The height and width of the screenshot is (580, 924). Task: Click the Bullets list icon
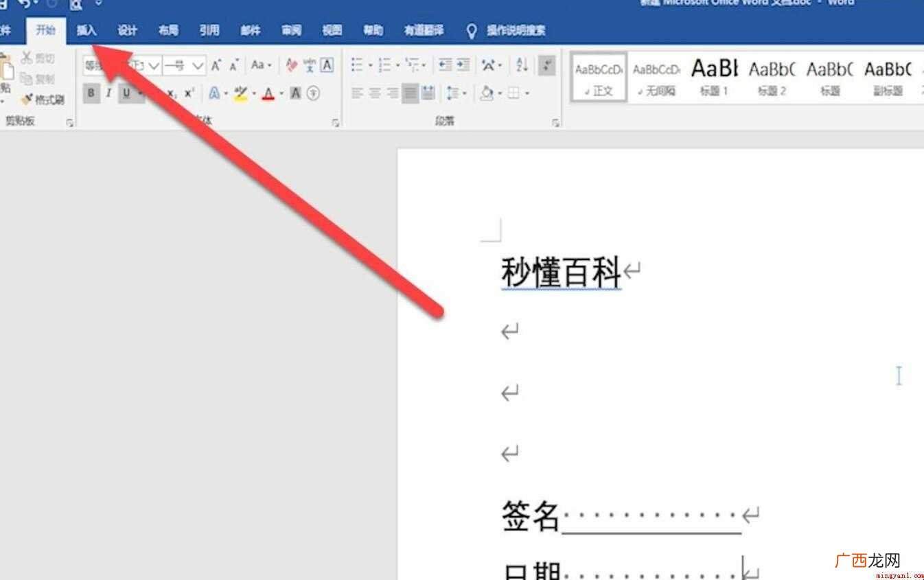click(x=357, y=65)
